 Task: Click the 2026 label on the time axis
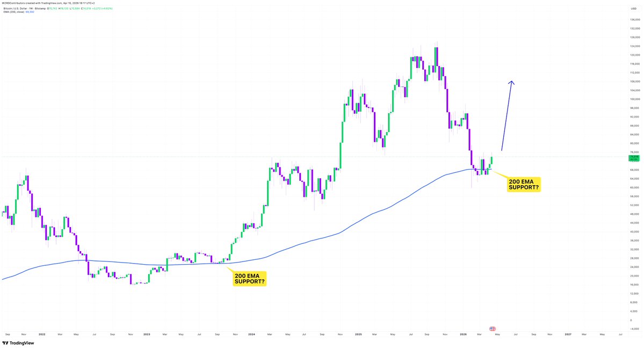tap(463, 334)
